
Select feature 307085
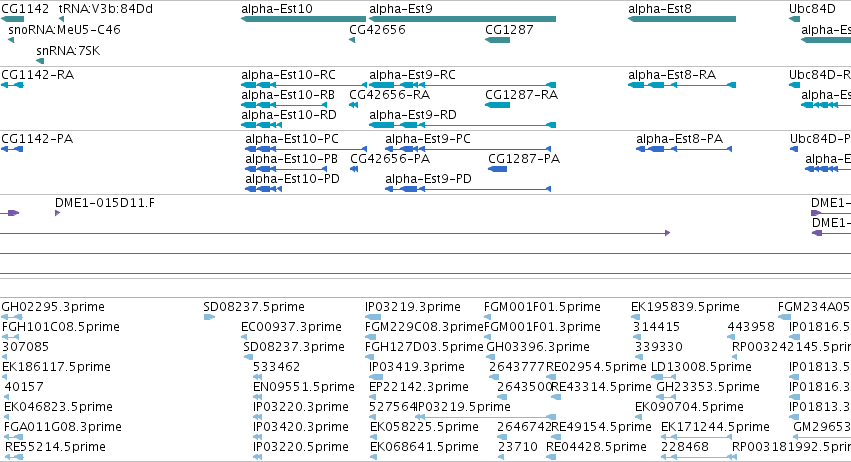5,357
